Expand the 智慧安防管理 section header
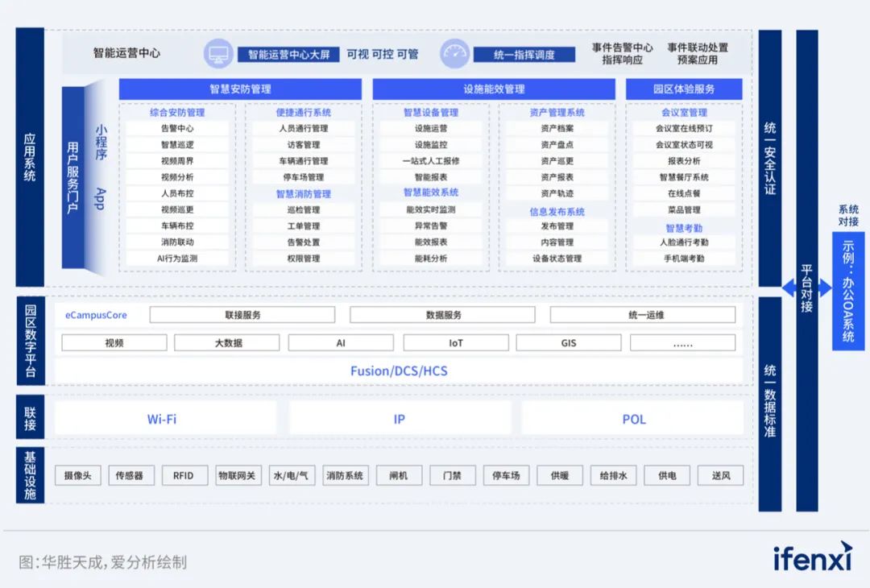870x588 pixels. pyautogui.click(x=240, y=89)
